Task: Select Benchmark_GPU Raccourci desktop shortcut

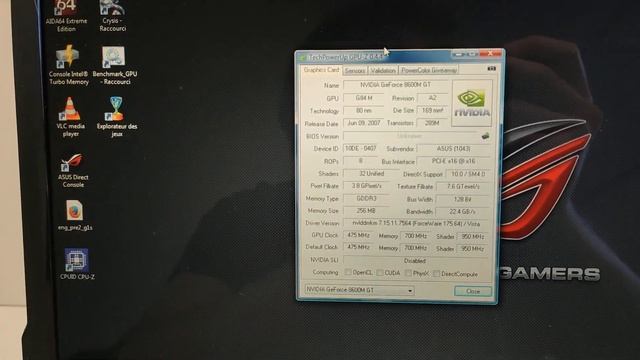Action: tap(114, 65)
